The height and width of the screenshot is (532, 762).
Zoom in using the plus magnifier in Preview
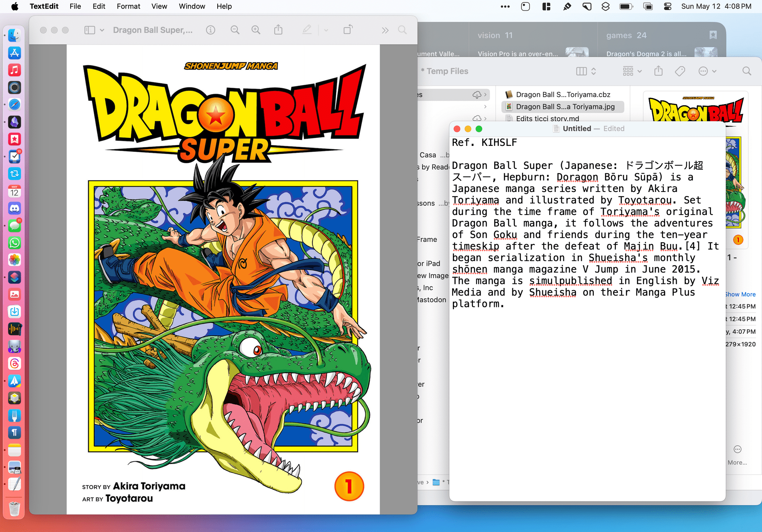click(x=256, y=30)
